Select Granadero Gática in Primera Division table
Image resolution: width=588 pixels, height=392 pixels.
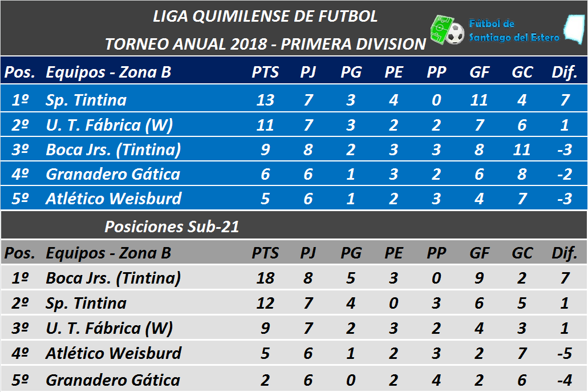click(113, 175)
